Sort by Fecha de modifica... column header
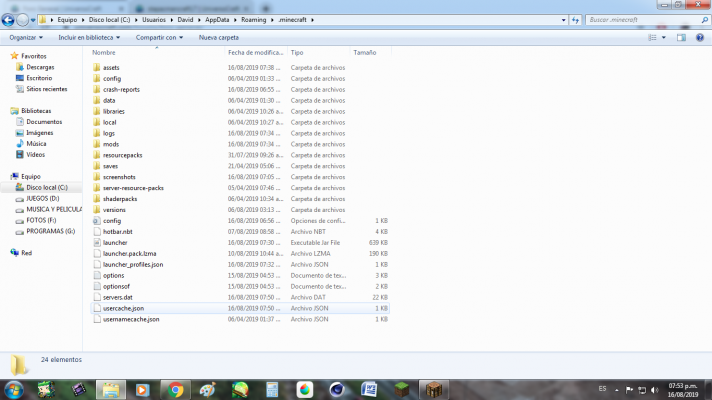 click(x=256, y=53)
